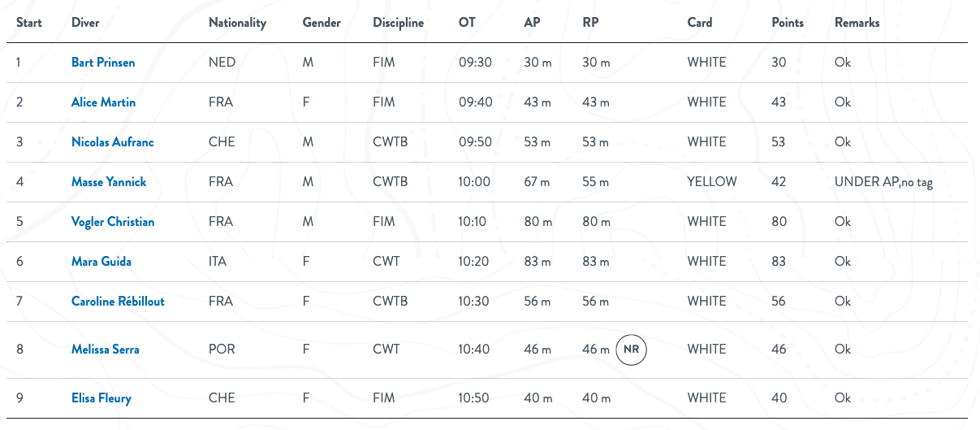Click the Start column header

29,23
